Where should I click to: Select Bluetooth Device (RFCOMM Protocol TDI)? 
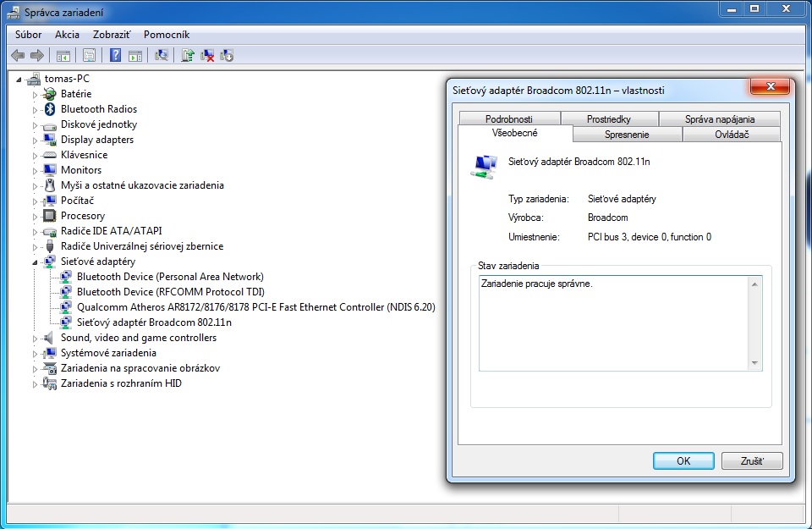170,292
